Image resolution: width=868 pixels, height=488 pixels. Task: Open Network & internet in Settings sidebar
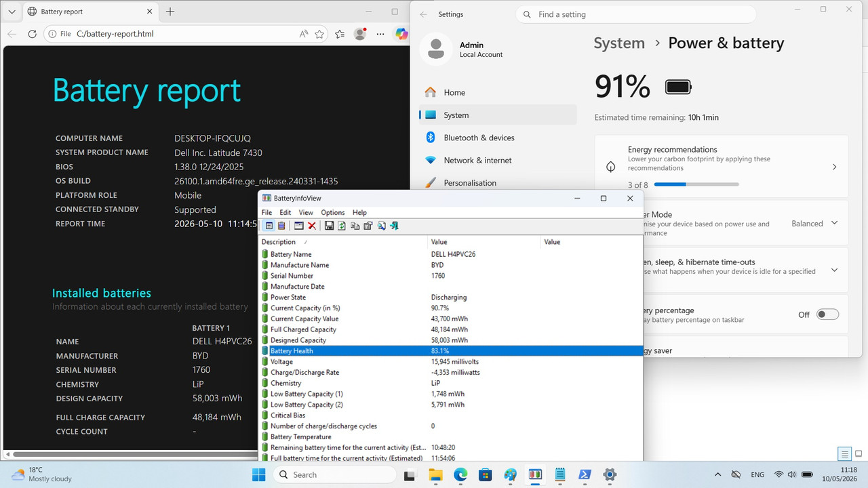tap(498, 160)
